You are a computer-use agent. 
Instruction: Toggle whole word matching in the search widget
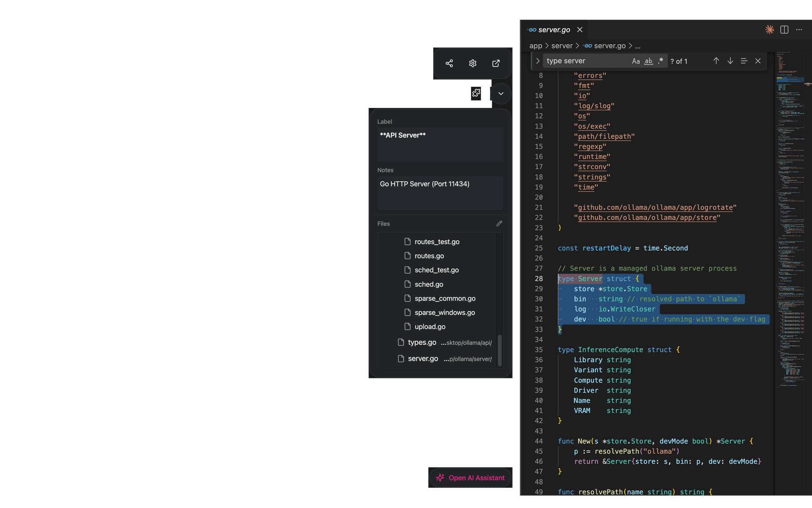(648, 61)
